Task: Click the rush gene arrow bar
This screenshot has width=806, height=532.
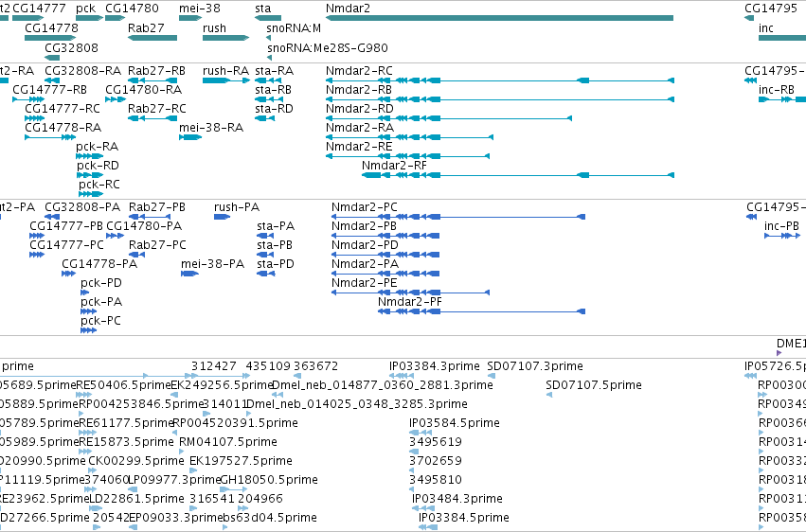Action: [225, 38]
